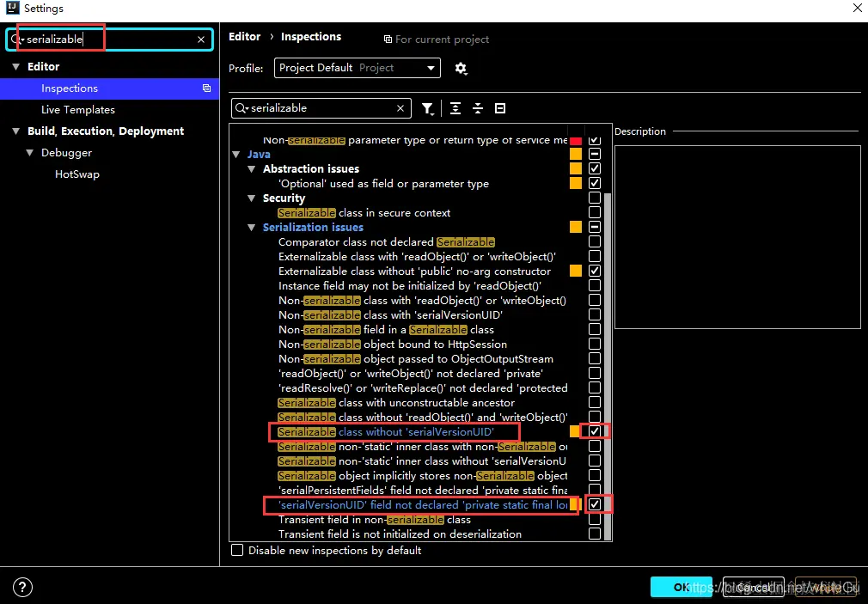Click severity swatch for Java group
The width and height of the screenshot is (868, 604).
576,154
